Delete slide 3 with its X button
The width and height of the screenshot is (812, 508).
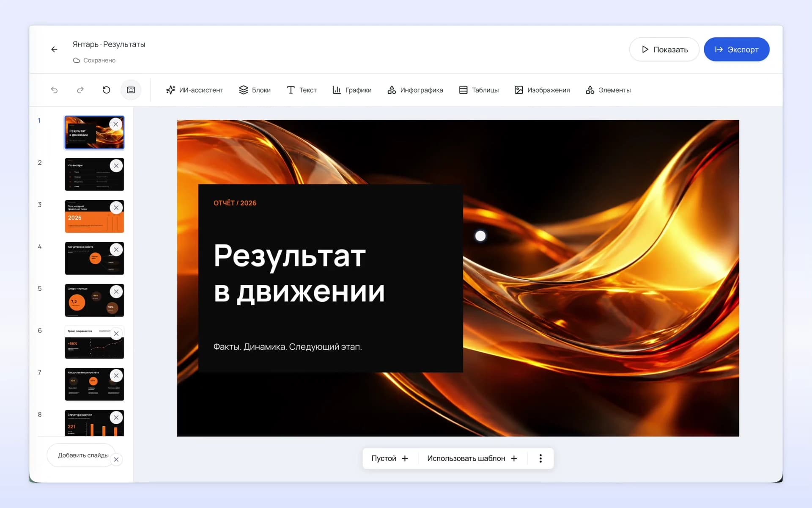tap(116, 207)
